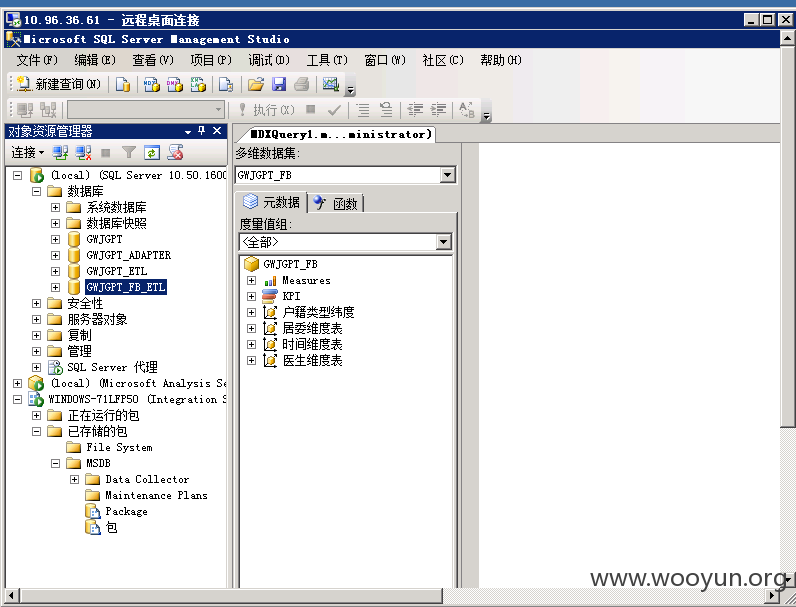Image resolution: width=796 pixels, height=607 pixels.
Task: Select the GWJGPT_FB cube root node
Action: tap(290, 264)
